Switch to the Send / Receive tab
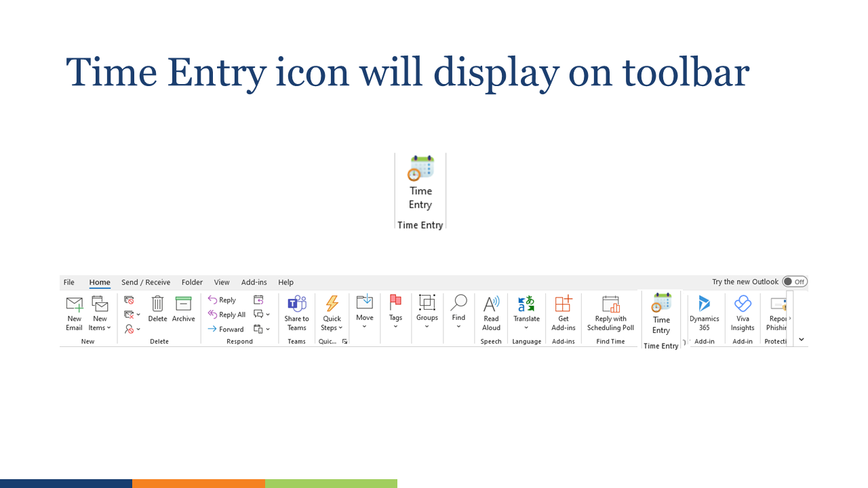Screen dimensions: 868x488 146,282
